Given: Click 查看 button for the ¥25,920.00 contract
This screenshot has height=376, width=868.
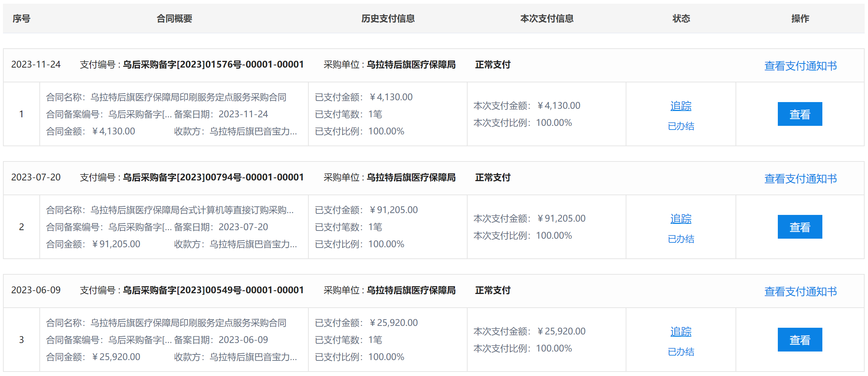Looking at the screenshot, I should [800, 340].
